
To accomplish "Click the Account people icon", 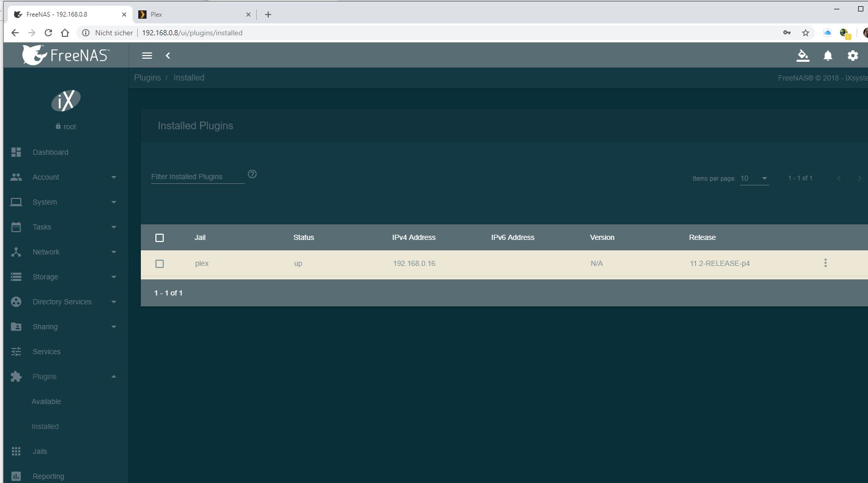I will tap(16, 177).
